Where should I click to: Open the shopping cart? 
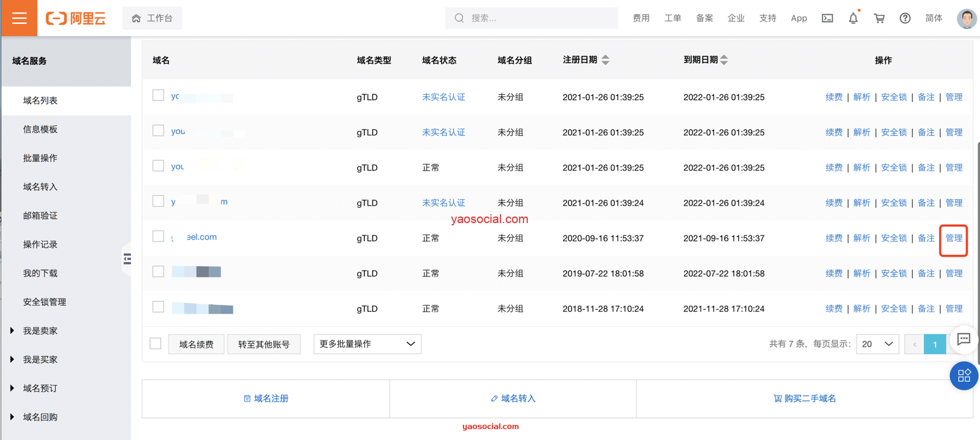point(879,18)
